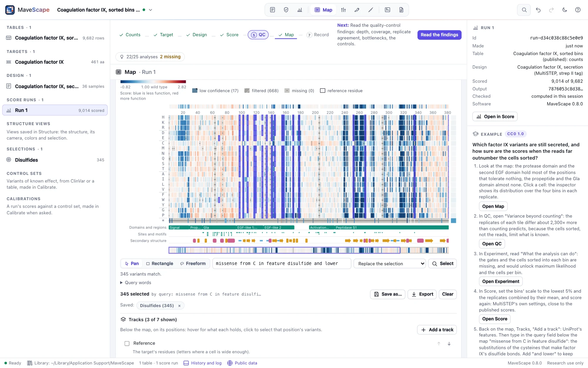Click the heatmap overview minimap strip
The image size is (588, 368).
click(309, 250)
